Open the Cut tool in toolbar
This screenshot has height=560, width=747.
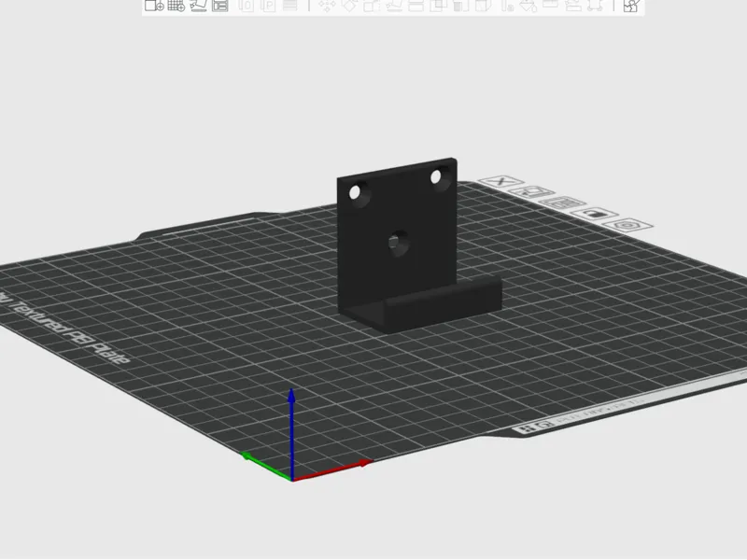coord(416,6)
